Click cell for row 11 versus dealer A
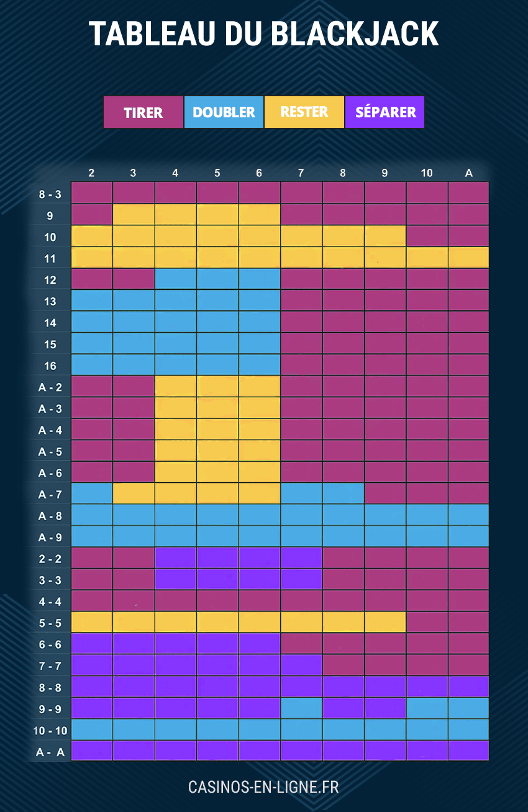Viewport: 528px width, 812px height. tap(468, 257)
